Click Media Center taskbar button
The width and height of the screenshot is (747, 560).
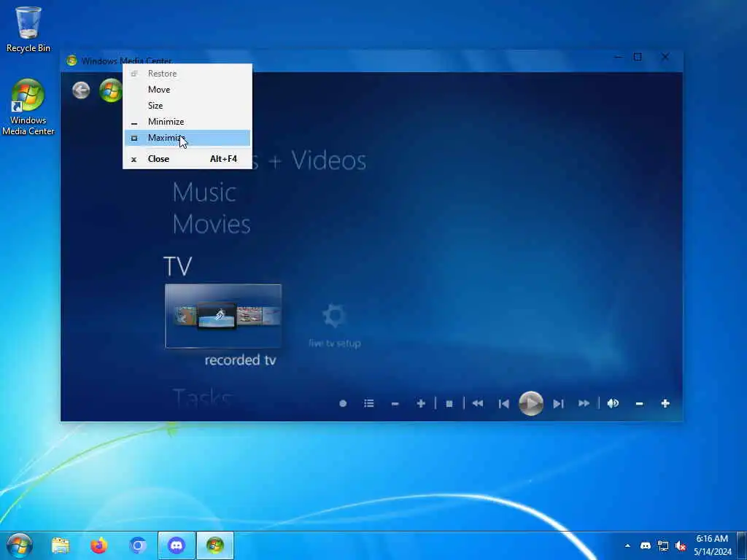tap(215, 545)
